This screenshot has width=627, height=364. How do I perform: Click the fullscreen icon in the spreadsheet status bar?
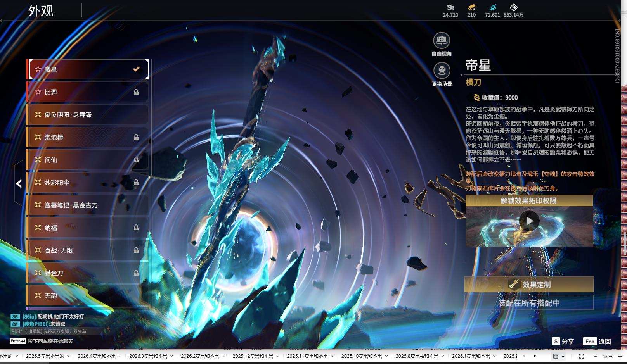point(581,356)
